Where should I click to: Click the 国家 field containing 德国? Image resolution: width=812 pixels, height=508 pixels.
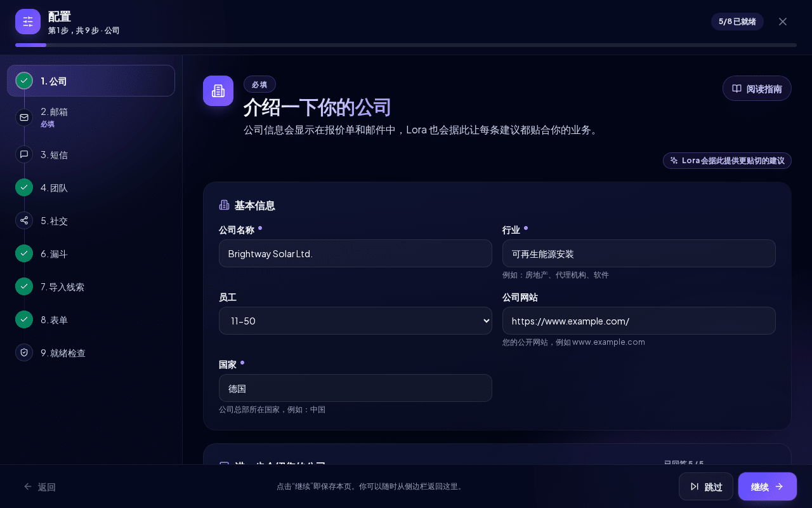point(355,388)
